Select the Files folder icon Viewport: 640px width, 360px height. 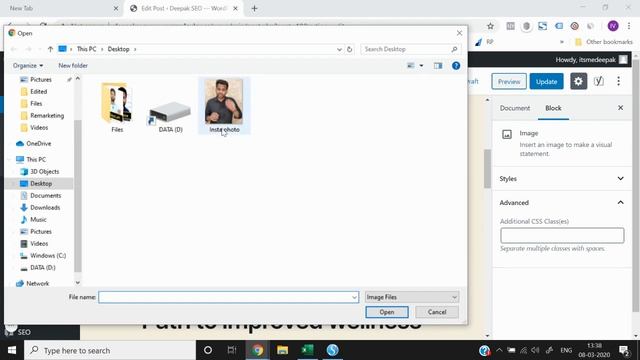point(117,102)
